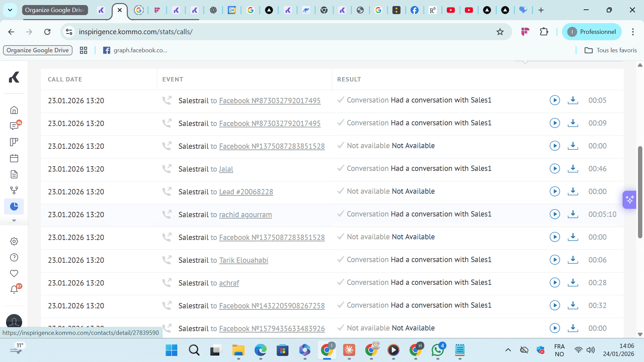
Task: Open the leads pipeline icon
Action: (x=14, y=142)
